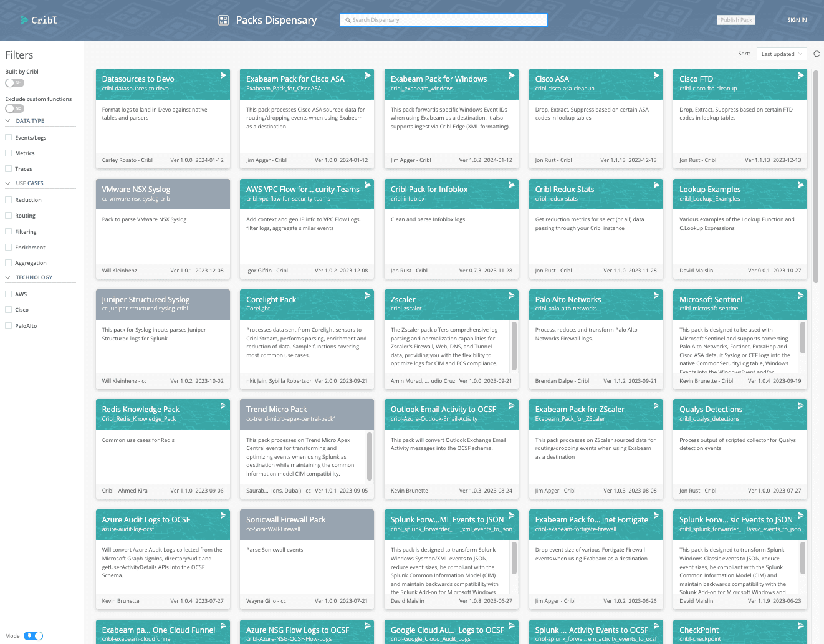Collapse the DATA TYPE filter section
Screen dimensions: 824x644
coord(8,121)
